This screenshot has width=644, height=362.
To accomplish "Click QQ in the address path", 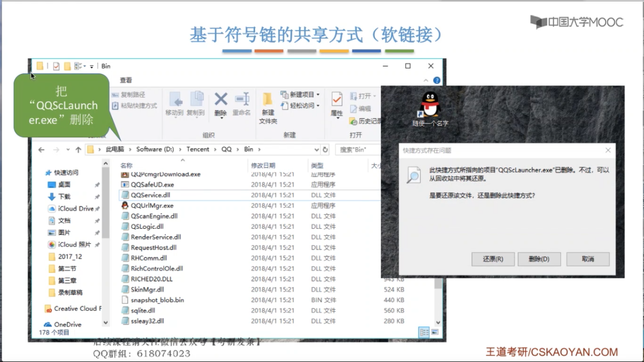I will (x=226, y=149).
